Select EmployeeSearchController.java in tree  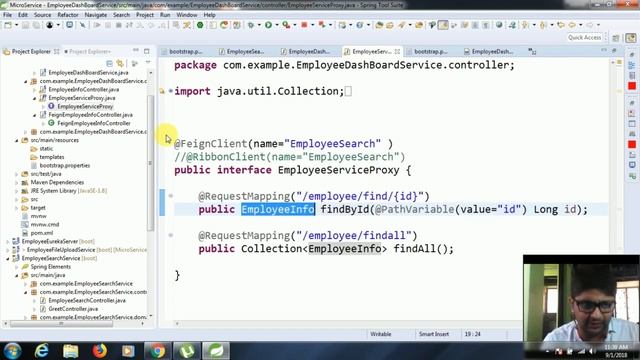coord(87,300)
